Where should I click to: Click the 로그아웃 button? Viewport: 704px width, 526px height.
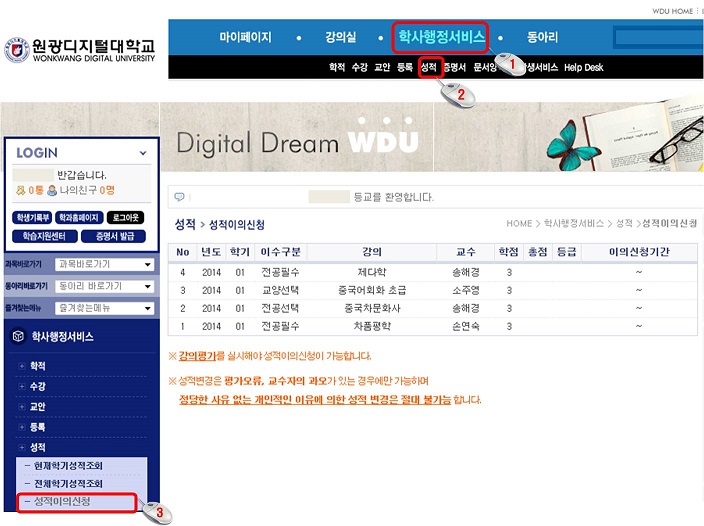[126, 217]
